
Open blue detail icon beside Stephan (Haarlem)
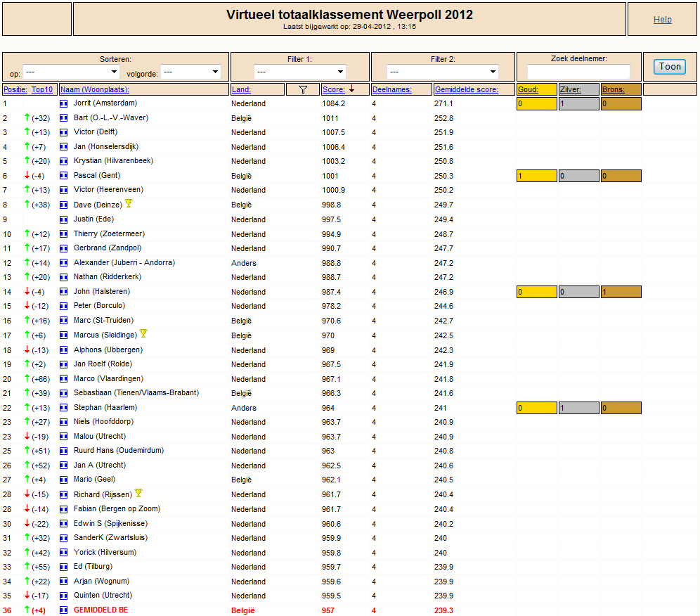click(x=64, y=408)
